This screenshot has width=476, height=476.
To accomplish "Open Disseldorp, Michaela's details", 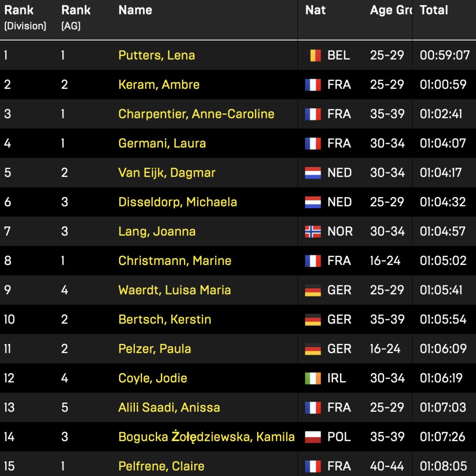I will (178, 202).
